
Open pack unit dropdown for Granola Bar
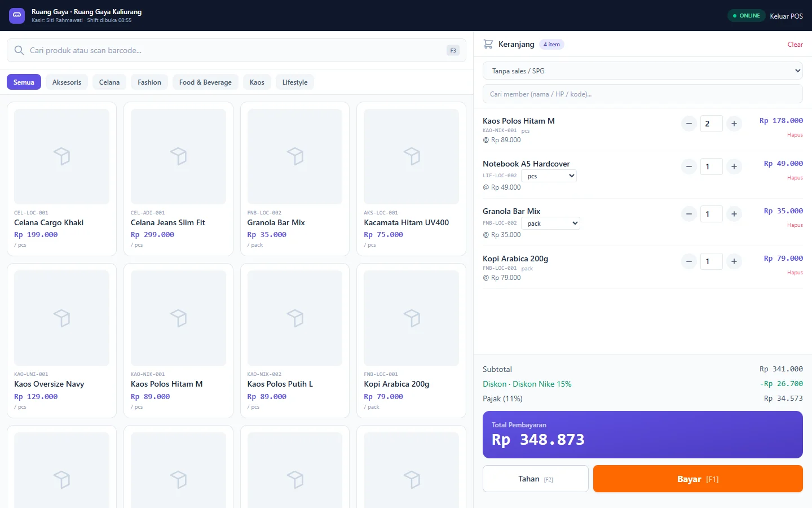550,224
